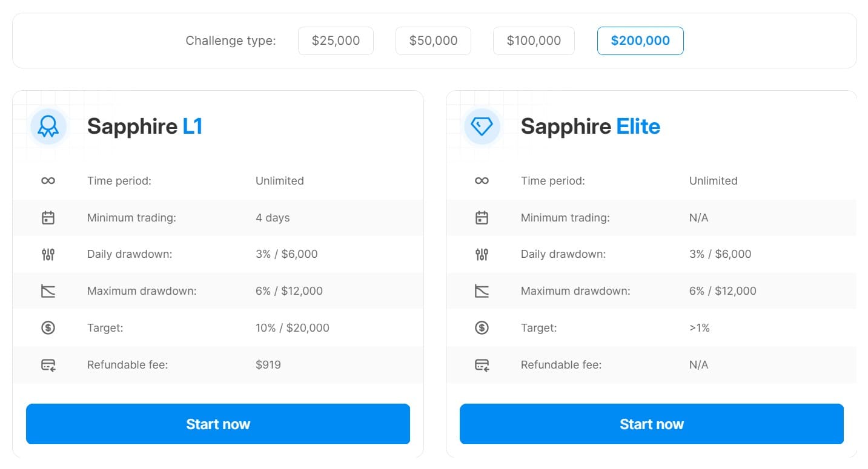The height and width of the screenshot is (469, 868).
Task: Click the calendar icon in Sapphire Elite card
Action: click(482, 218)
